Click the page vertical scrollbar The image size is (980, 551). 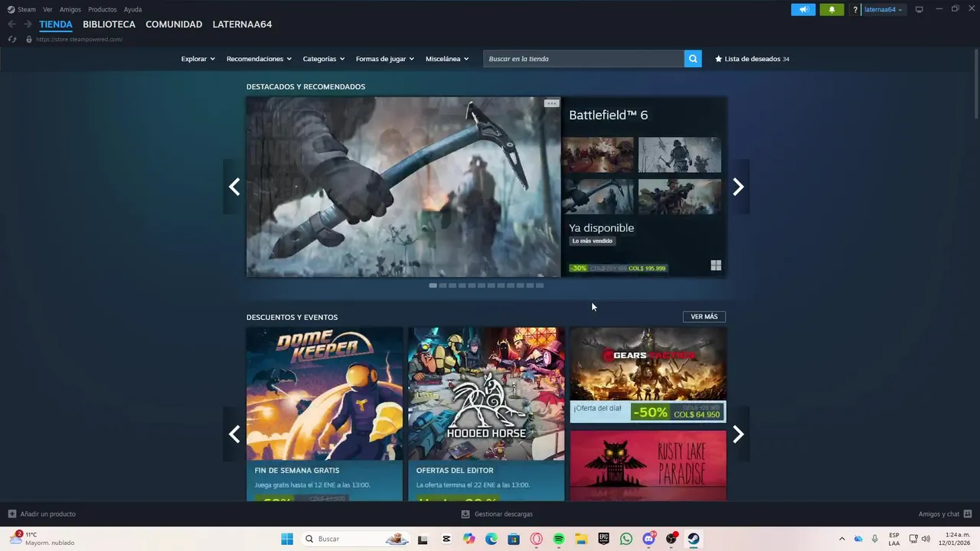976,84
